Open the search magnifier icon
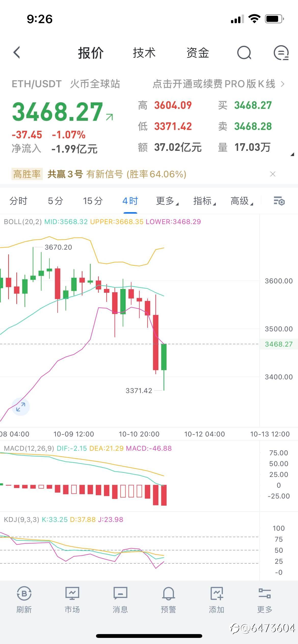The width and height of the screenshot is (298, 644). (244, 53)
